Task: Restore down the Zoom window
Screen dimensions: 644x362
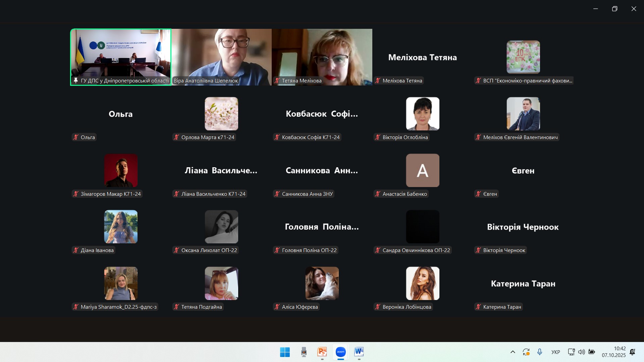Action: (614, 9)
